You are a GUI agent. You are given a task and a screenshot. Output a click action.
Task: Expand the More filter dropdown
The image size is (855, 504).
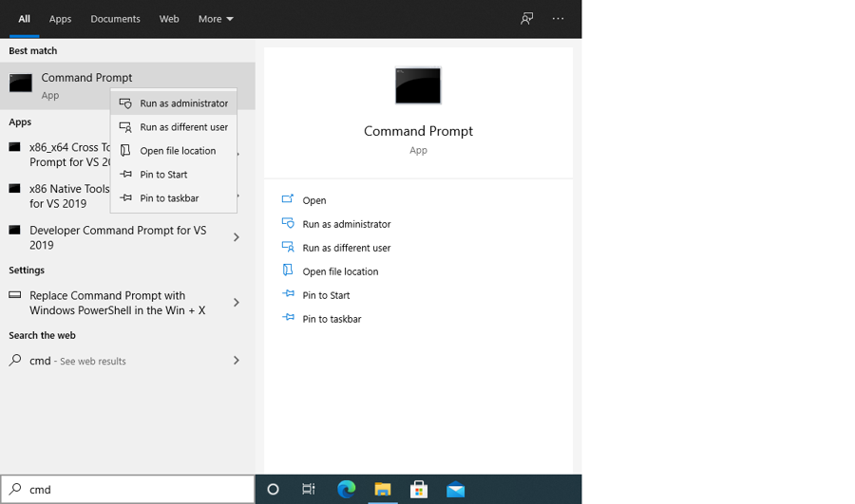216,19
